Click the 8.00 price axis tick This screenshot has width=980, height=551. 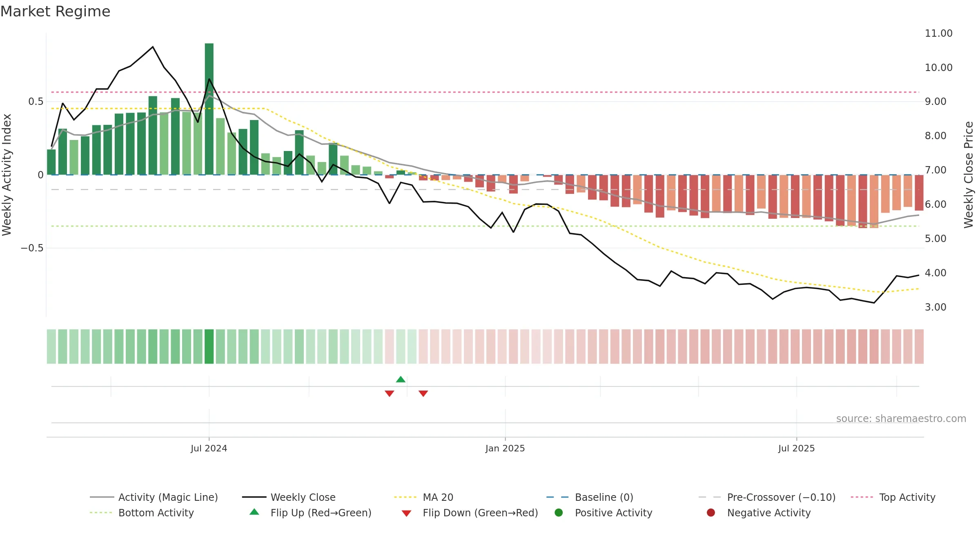tap(935, 136)
